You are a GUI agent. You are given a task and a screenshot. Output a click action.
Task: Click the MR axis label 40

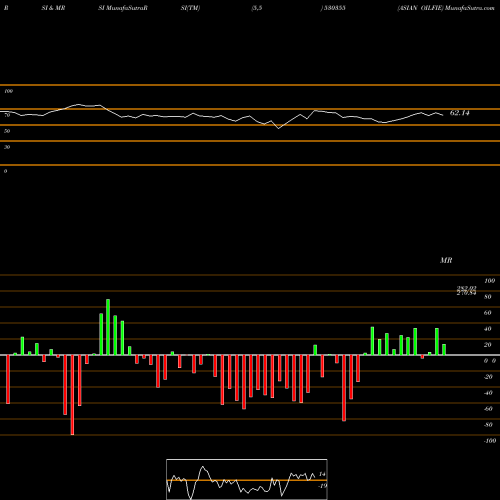tap(488, 329)
